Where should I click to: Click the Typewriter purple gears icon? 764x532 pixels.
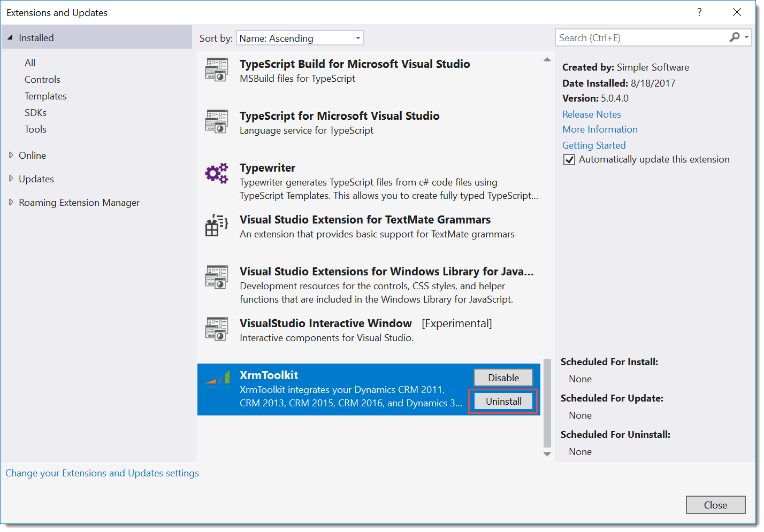[216, 173]
